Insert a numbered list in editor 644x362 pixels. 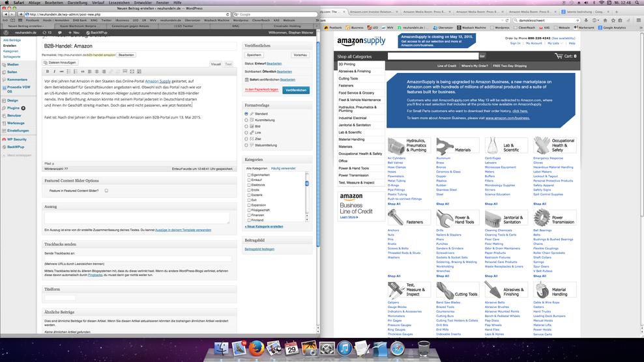pyautogui.click(x=76, y=72)
